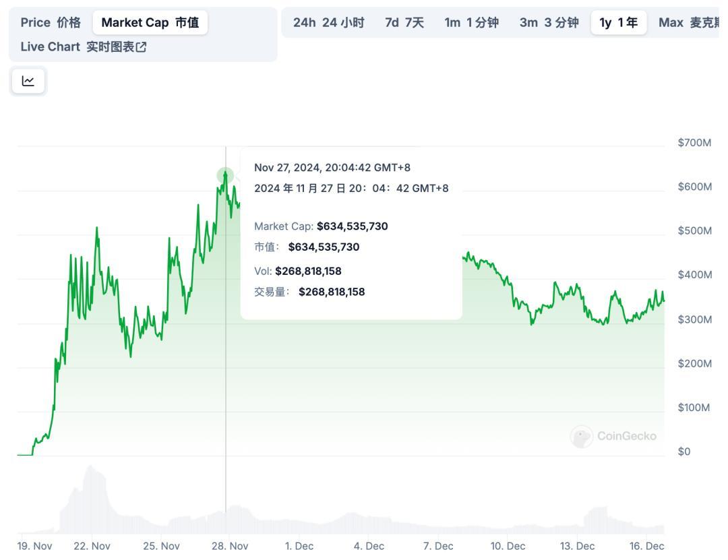Switch to the Price tab
Screen dimensions: 728x560
click(51, 22)
